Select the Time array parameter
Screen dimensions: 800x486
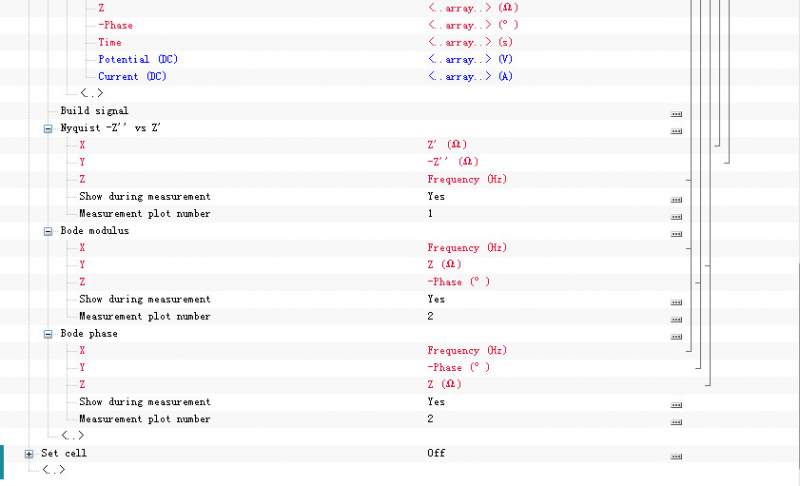point(110,42)
